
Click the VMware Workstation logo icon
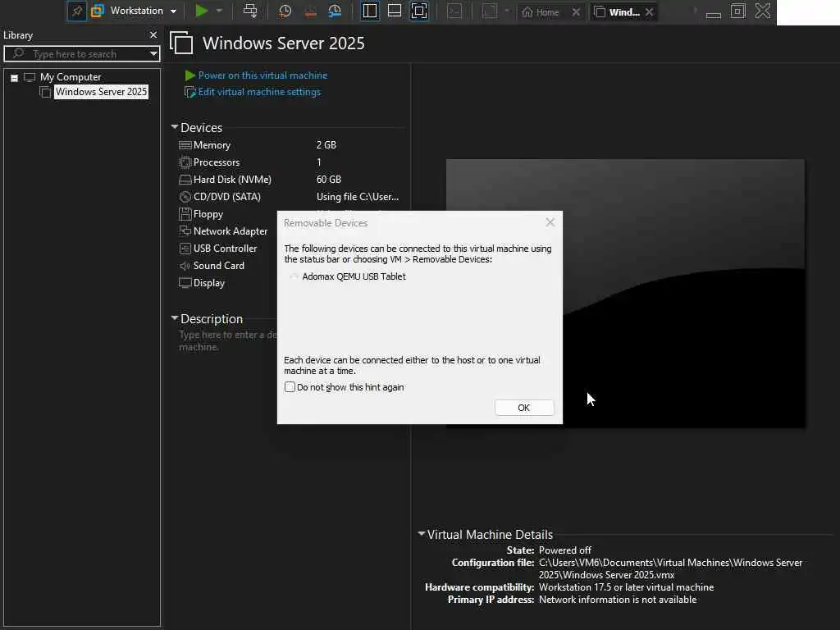pyautogui.click(x=98, y=11)
